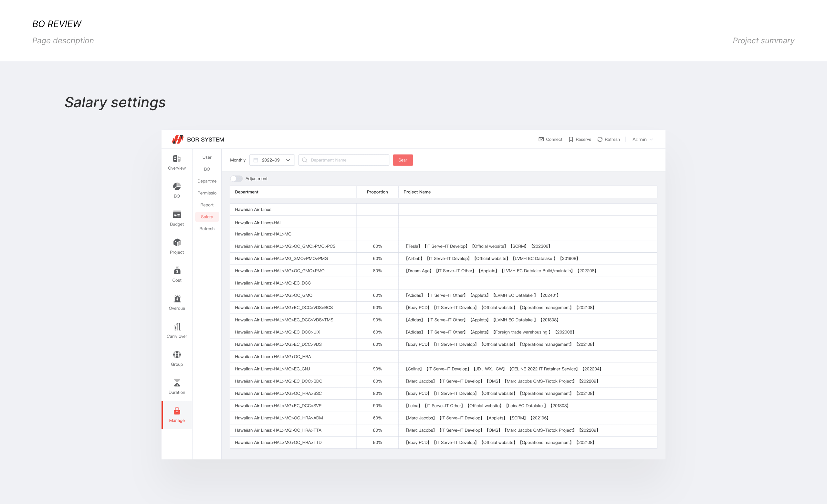Click BOR SYSTEM title text
Image resolution: width=827 pixels, height=504 pixels.
[205, 139]
